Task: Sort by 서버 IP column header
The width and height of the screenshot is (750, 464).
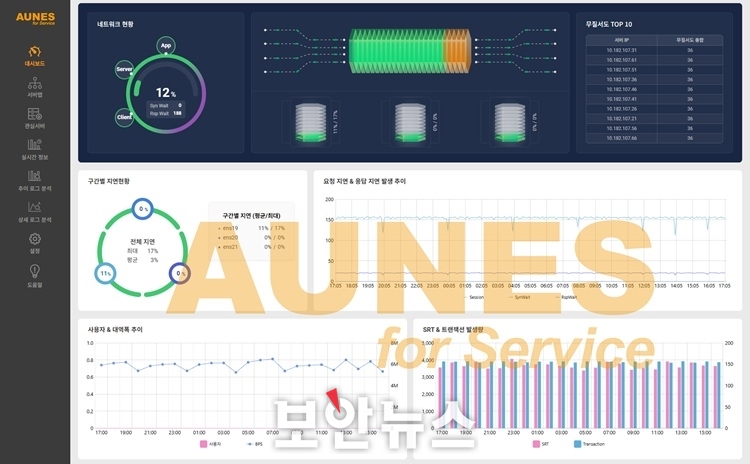Action: coord(621,39)
